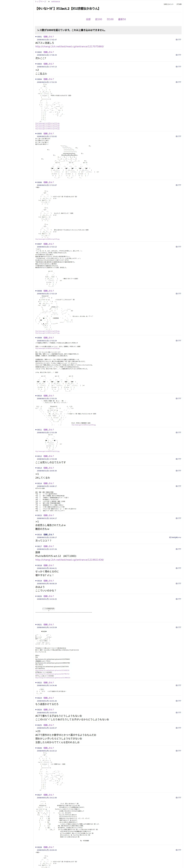The width and height of the screenshot is (186, 868).
Task: Click the text 次ｽﾚここ? in post 0002
Action: tap(41, 58)
